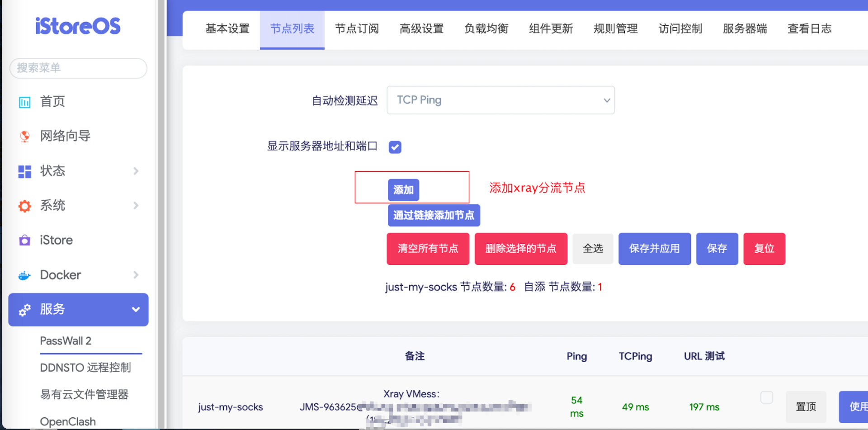Switch to the 节点订阅 tab

[x=357, y=28]
